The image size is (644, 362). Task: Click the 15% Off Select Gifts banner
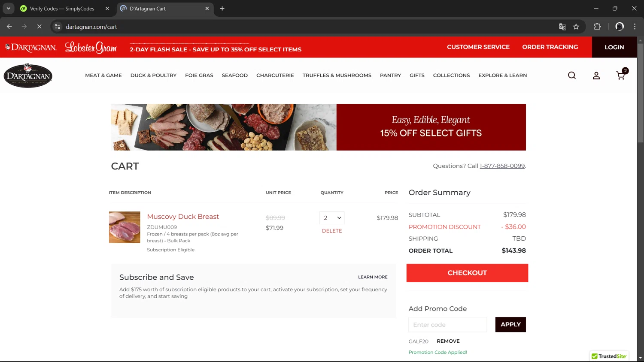318,127
